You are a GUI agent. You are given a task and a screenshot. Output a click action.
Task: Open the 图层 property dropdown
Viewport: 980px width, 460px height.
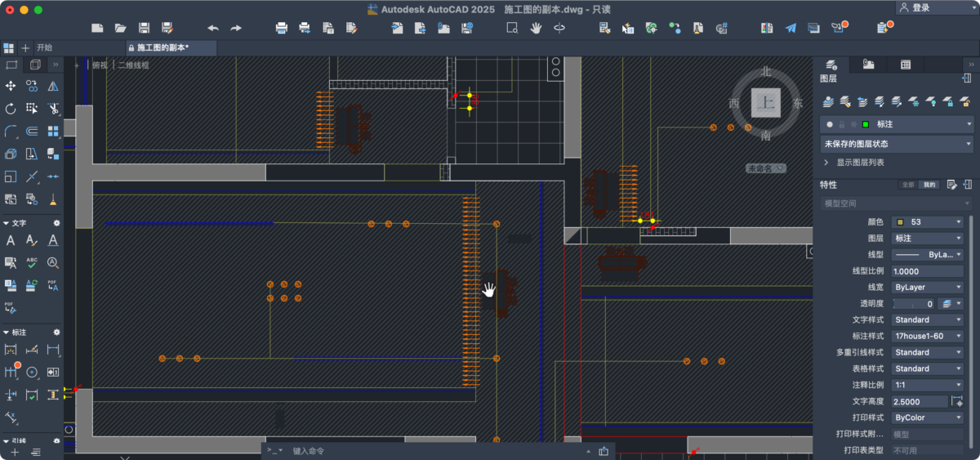tap(928, 238)
